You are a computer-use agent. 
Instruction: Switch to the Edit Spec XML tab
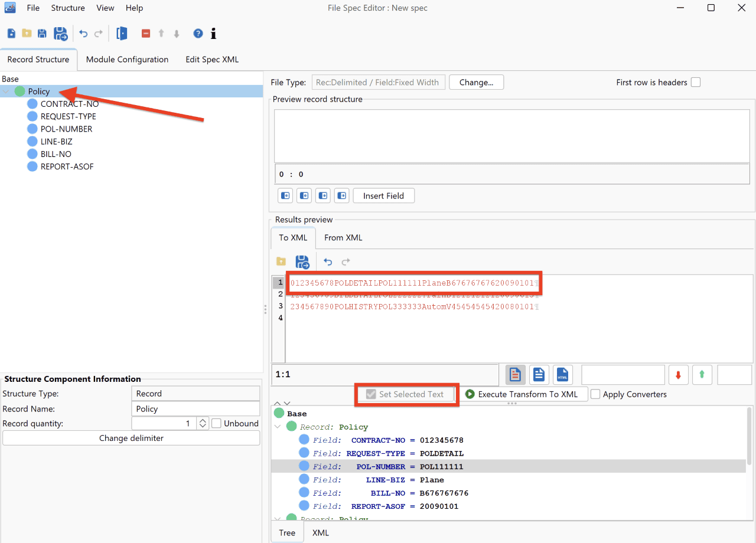click(x=212, y=60)
